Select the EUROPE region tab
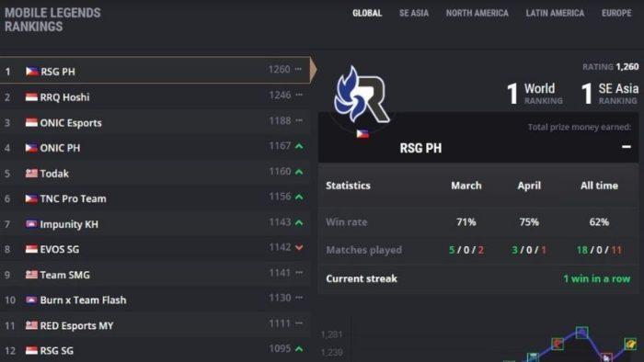Screen dimensions: 644x362 click(x=616, y=13)
